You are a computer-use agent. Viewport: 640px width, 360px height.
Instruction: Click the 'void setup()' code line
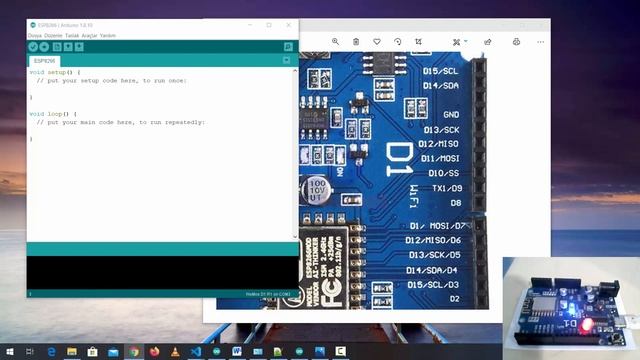[x=55, y=72]
